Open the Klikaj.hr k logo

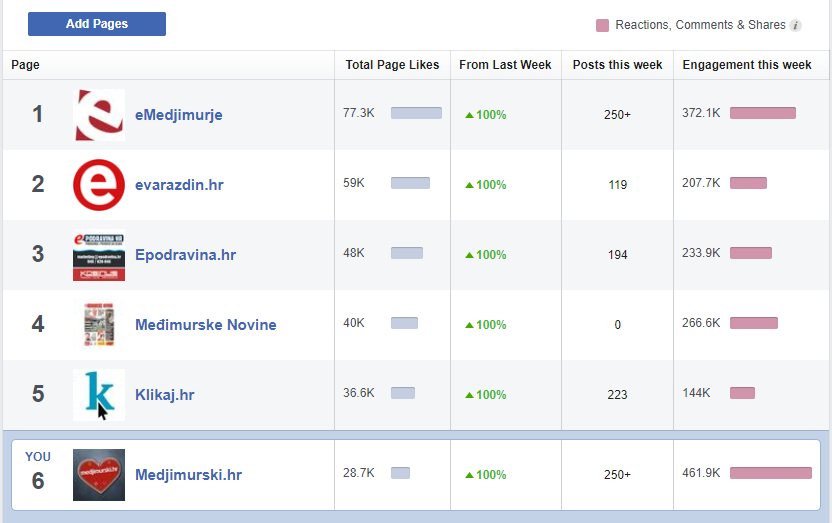click(x=99, y=395)
